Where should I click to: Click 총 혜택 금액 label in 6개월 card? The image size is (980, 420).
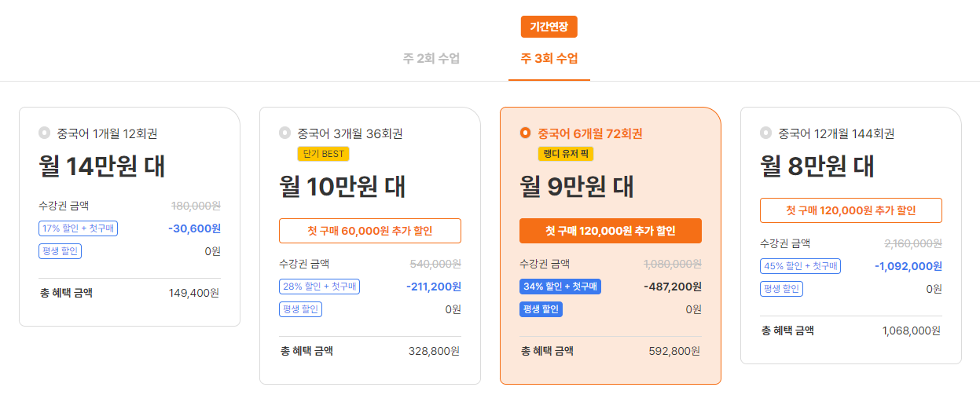(x=547, y=351)
